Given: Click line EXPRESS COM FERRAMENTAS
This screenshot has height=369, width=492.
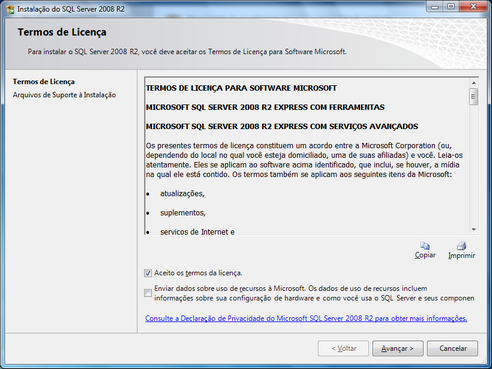Looking at the screenshot, I should click(265, 107).
